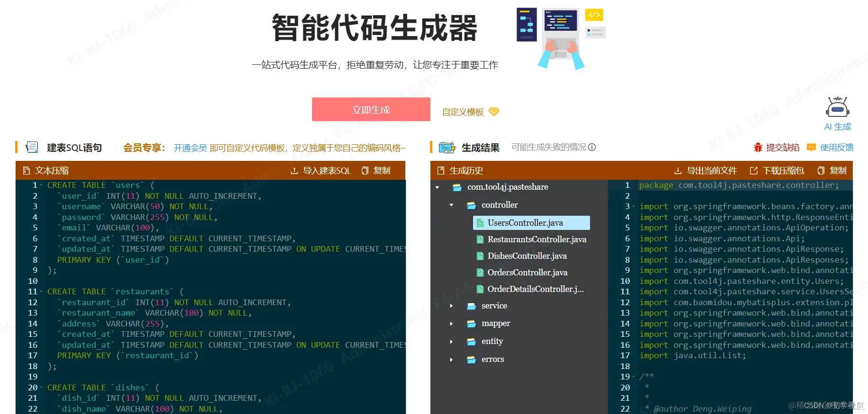Viewport: 868px width, 414px height.
Task: Click the external-link icon beside 下载压缩包
Action: (x=754, y=170)
